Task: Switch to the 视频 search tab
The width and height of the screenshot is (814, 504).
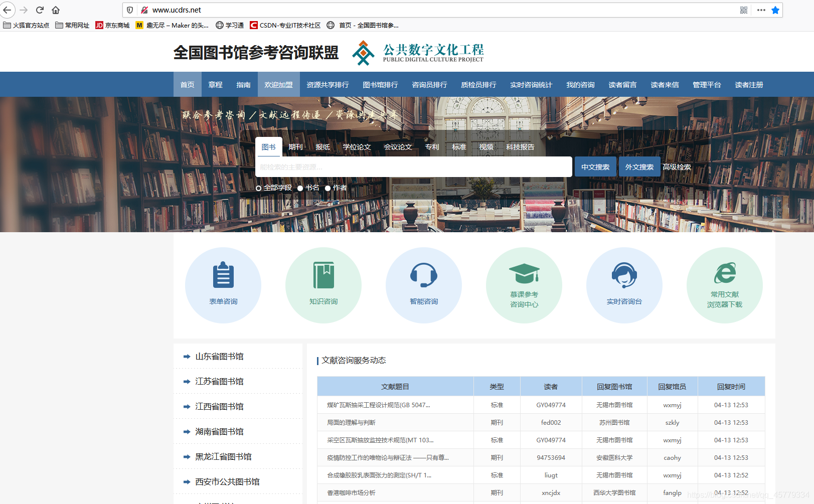Action: pos(486,147)
